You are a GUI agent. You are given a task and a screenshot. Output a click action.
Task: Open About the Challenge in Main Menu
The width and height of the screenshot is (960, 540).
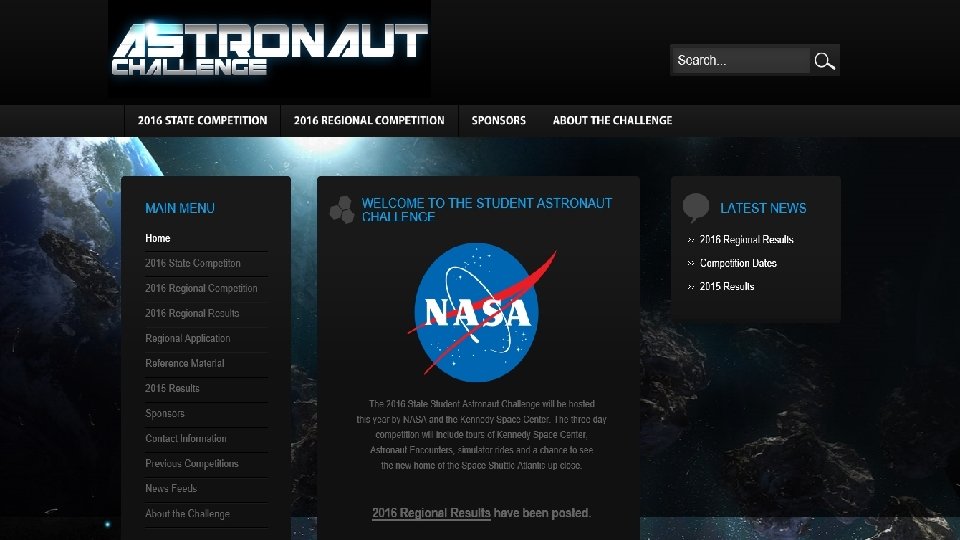pyautogui.click(x=187, y=514)
